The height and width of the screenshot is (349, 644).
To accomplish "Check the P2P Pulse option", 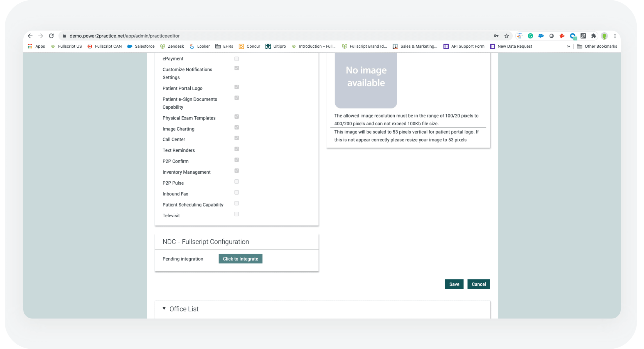I will [x=237, y=182].
